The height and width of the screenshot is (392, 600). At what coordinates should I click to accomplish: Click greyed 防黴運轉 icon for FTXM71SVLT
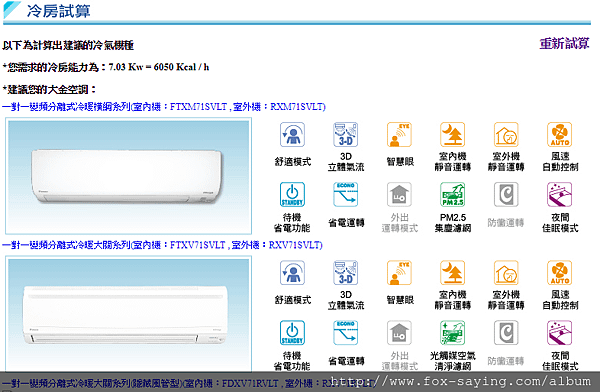coord(506,195)
